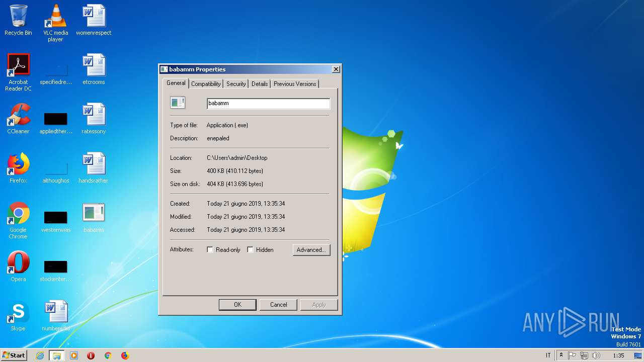Switch to the General tab
This screenshot has width=644, height=362.
(x=176, y=83)
